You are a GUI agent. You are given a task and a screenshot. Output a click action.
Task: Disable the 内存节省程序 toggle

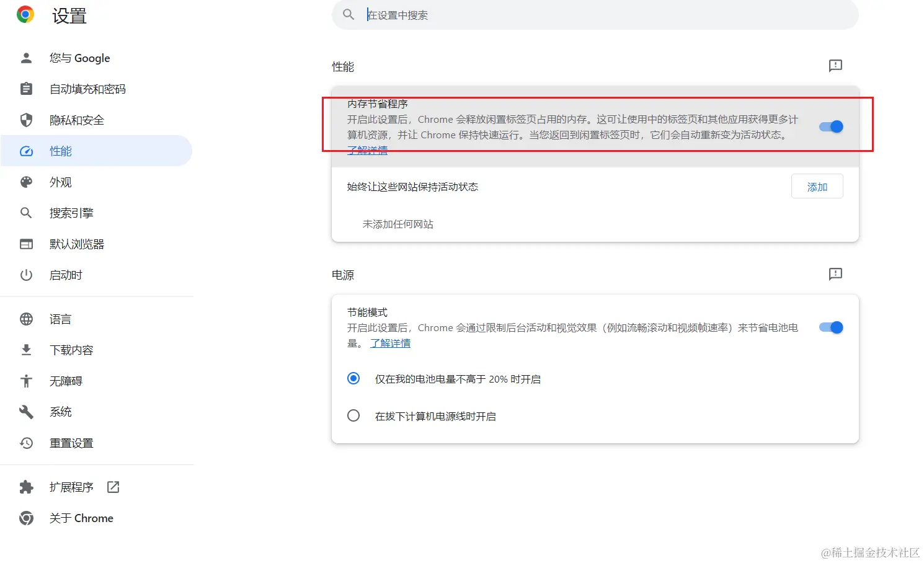pos(830,126)
